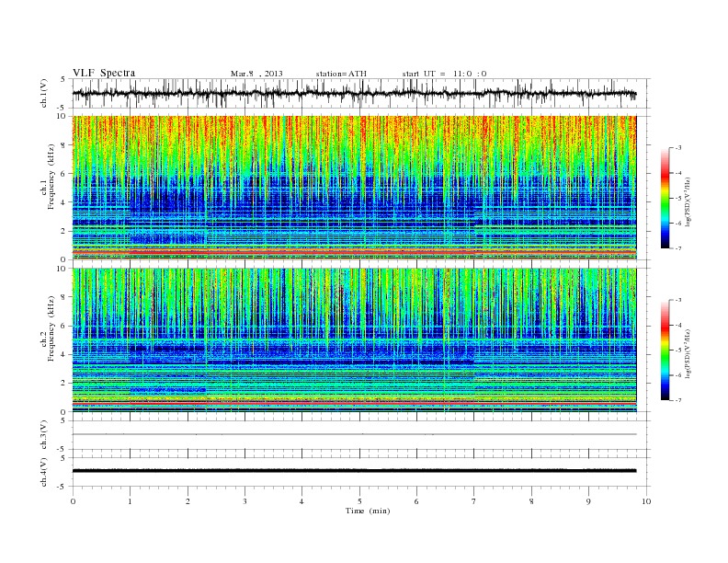The height and width of the screenshot is (563, 728).
Task: Click the thick black ch.4 signal trace
Action: coord(354,471)
